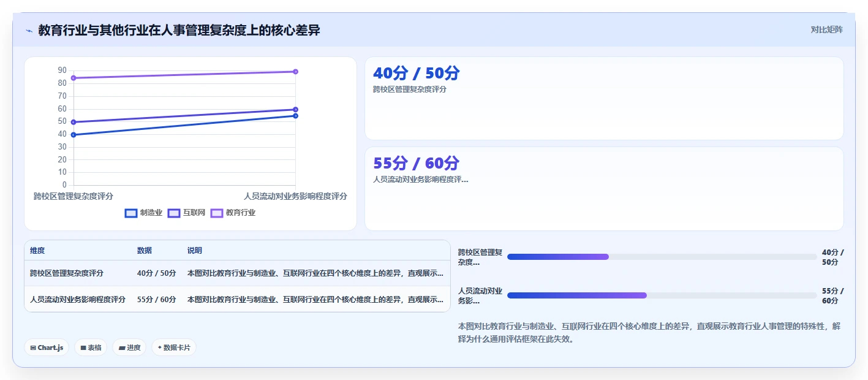This screenshot has height=380, width=868.
Task: Click the page title 教育行业与其他行业在人事管理复杂度上的核心差异
Action: click(x=179, y=30)
